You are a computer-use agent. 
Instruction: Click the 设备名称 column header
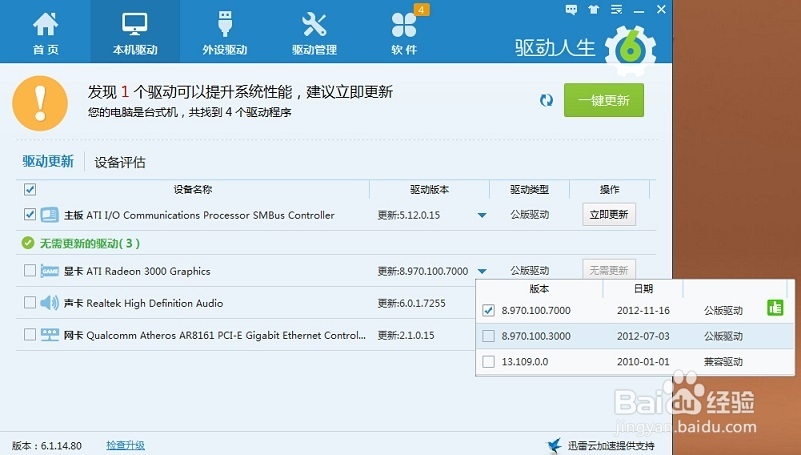point(193,189)
